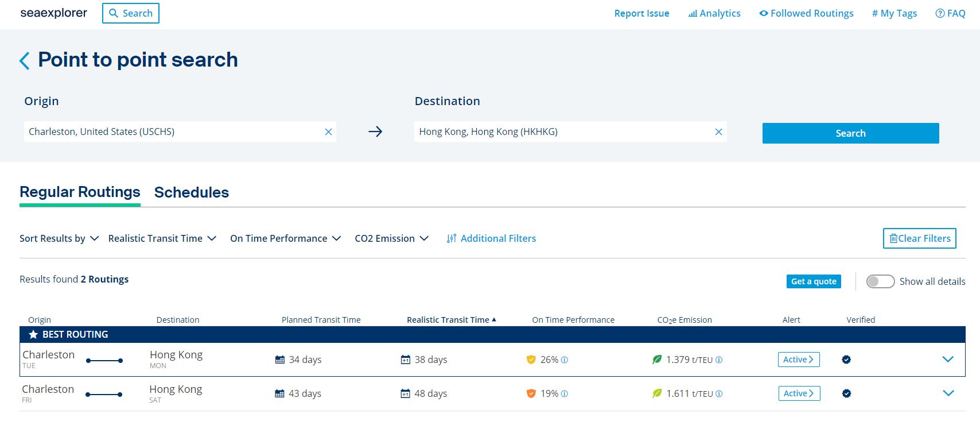Open the CO2 Emission filter dropdown
Viewport: 980px width, 425px height.
[391, 238]
